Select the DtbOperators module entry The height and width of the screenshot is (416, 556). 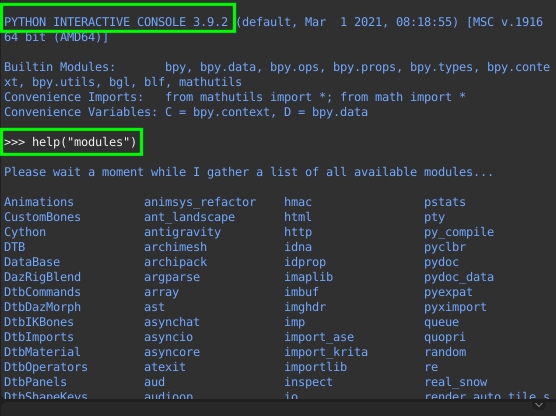click(46, 367)
